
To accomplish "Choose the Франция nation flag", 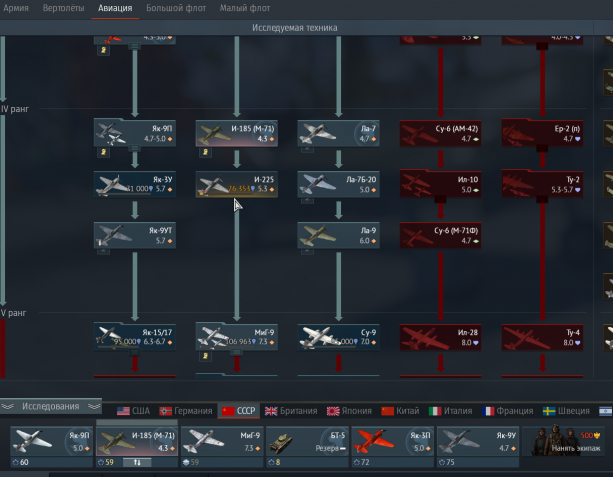I will 507,411.
